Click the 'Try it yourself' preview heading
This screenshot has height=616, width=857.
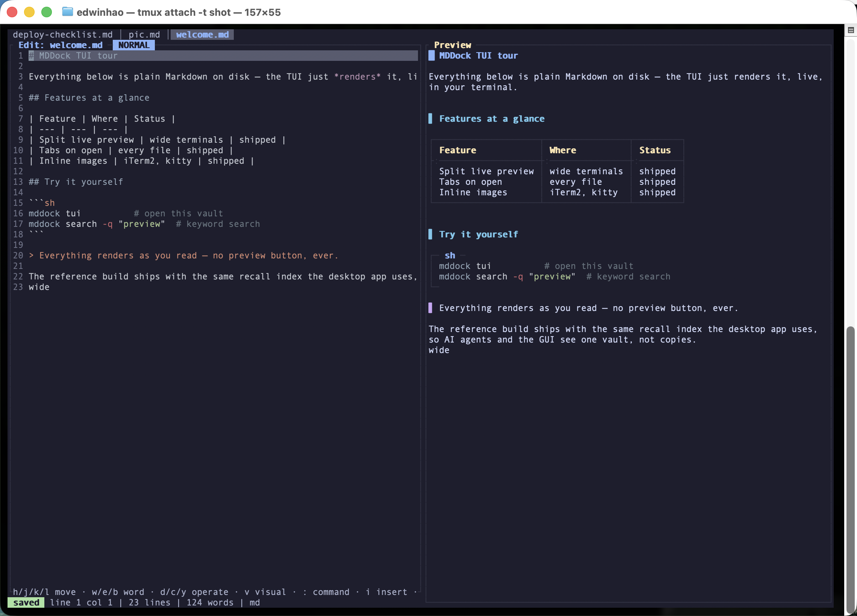click(478, 234)
